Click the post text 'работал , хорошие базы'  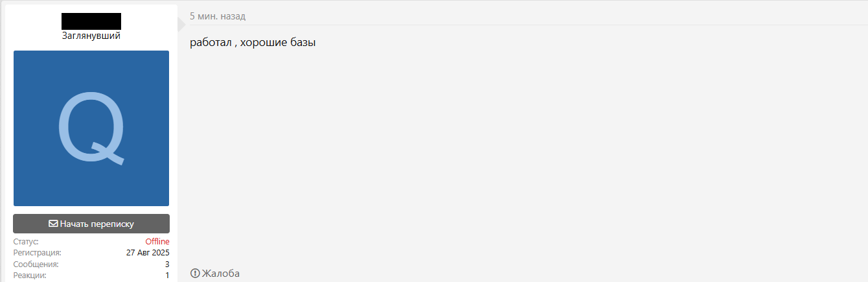(253, 43)
